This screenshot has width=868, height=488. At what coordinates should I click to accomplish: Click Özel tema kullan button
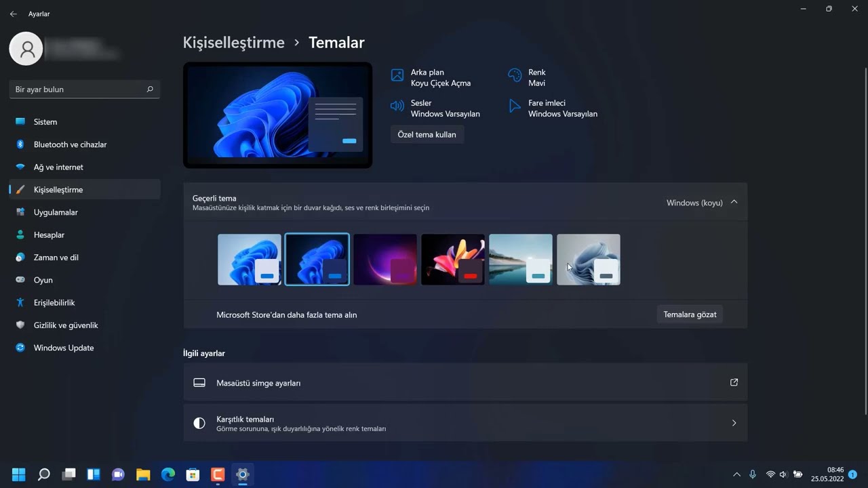(427, 134)
